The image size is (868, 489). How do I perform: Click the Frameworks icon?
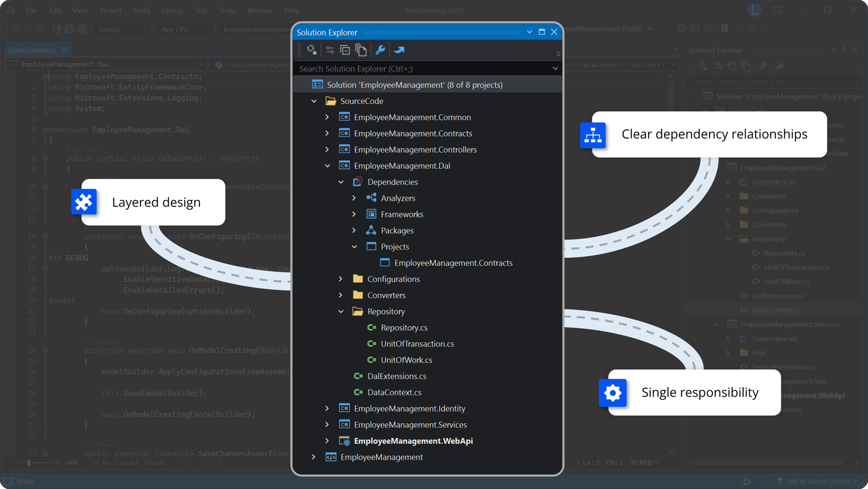click(x=371, y=214)
